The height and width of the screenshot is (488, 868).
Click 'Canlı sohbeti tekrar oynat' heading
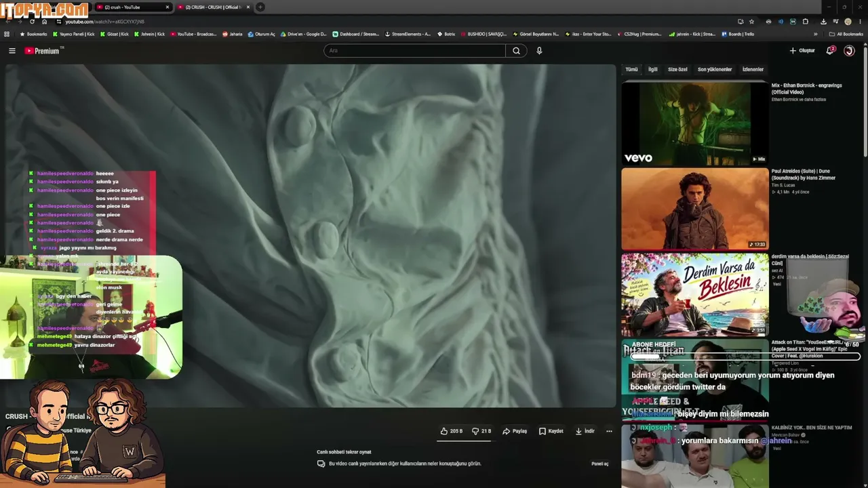click(x=344, y=452)
